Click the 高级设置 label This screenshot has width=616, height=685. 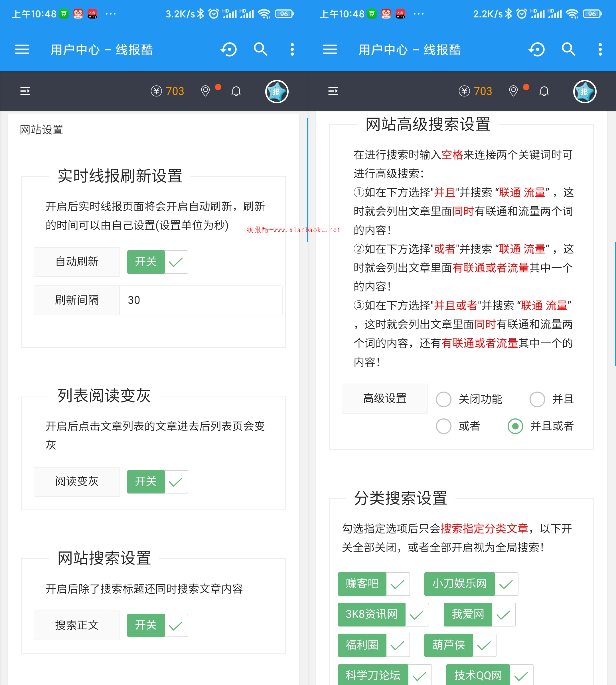(x=385, y=399)
